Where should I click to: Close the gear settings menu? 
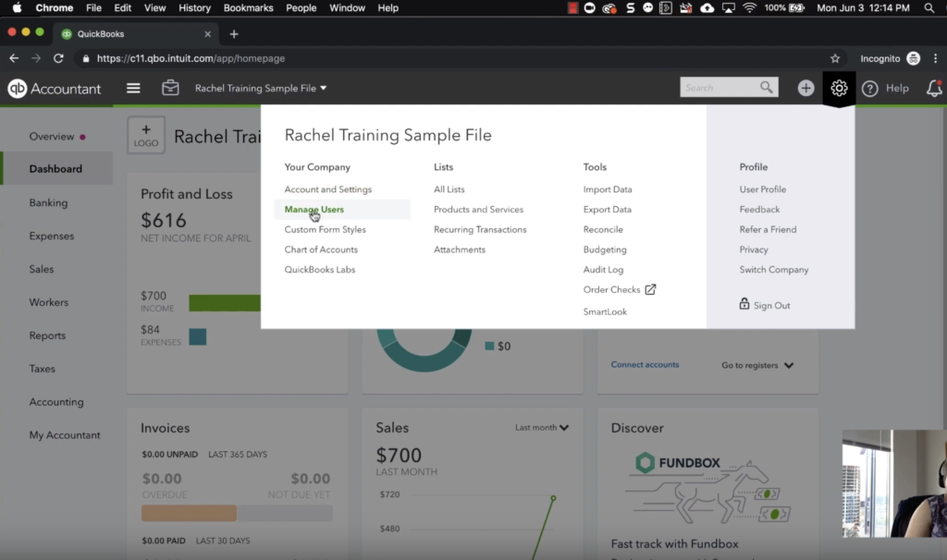tap(839, 88)
